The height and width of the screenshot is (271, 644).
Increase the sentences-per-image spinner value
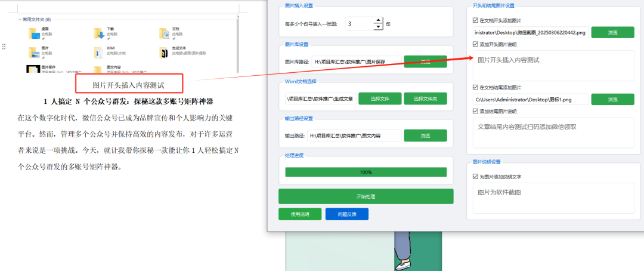coord(378,20)
